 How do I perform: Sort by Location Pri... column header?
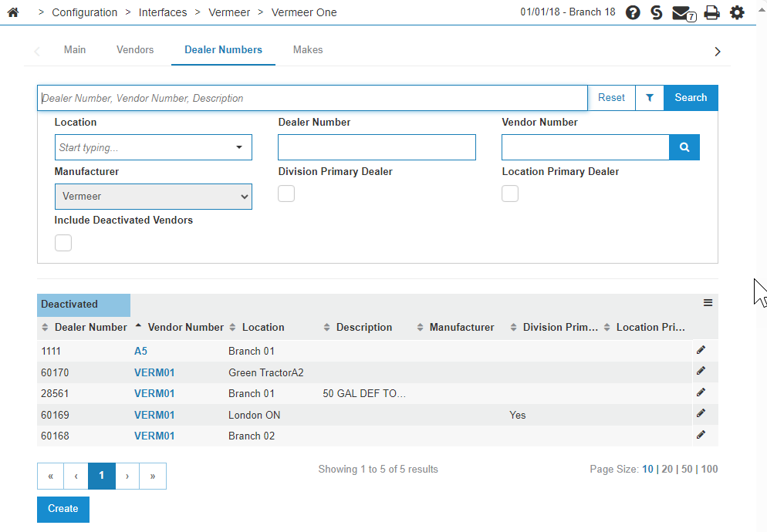tap(650, 327)
